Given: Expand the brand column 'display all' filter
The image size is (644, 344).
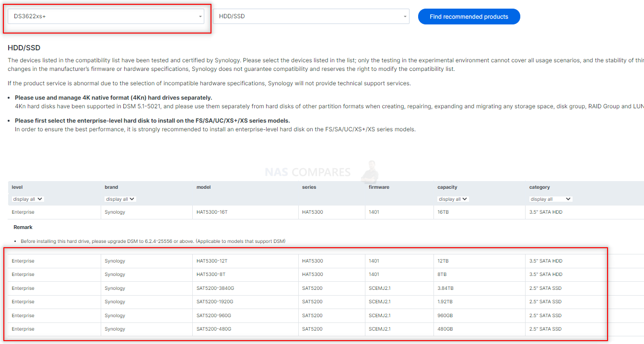Looking at the screenshot, I should pos(120,199).
